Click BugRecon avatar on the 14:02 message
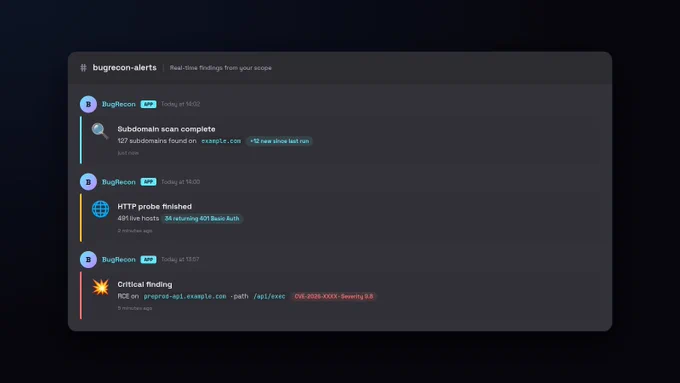 tap(88, 104)
